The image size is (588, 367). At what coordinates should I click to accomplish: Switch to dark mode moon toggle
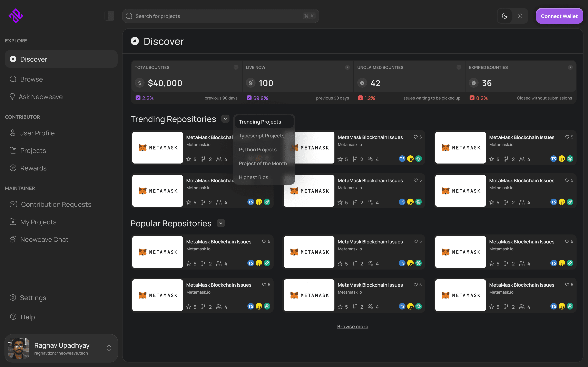pos(505,16)
